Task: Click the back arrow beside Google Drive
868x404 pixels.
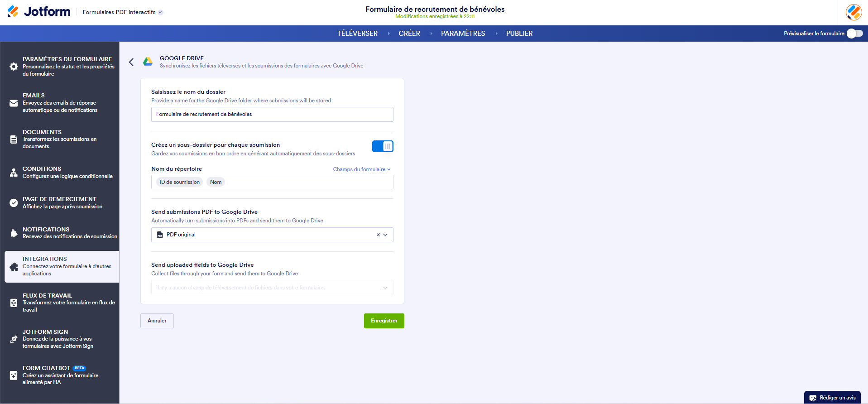Action: click(x=131, y=62)
